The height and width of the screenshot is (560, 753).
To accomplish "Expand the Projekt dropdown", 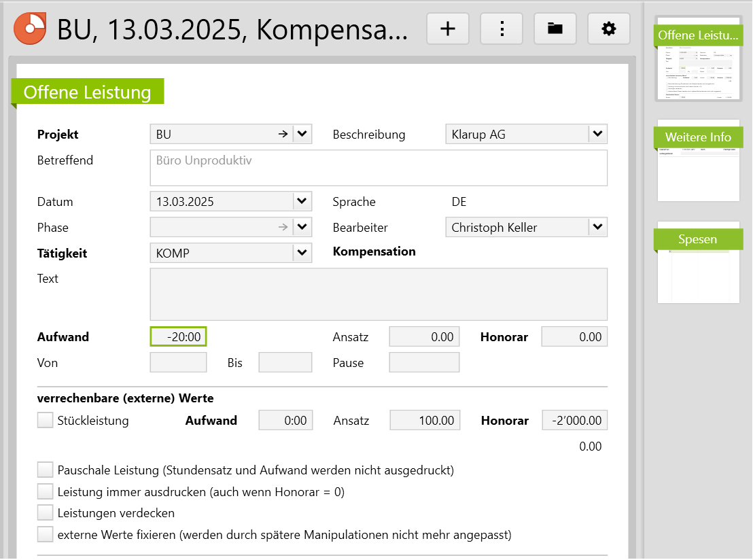I will 302,135.
